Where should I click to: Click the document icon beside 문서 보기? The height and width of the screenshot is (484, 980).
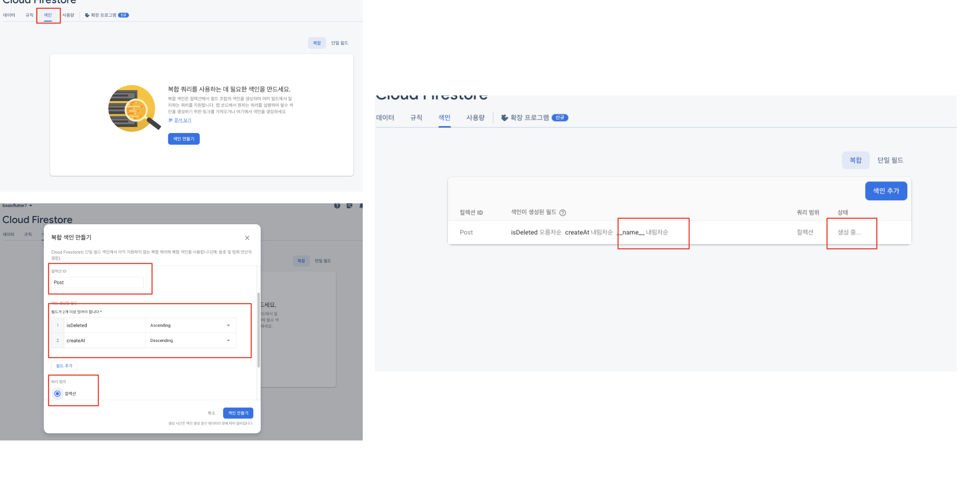click(x=170, y=120)
